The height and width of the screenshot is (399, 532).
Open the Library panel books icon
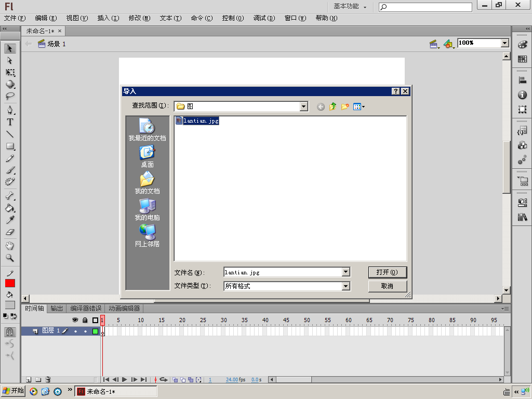[x=523, y=217]
